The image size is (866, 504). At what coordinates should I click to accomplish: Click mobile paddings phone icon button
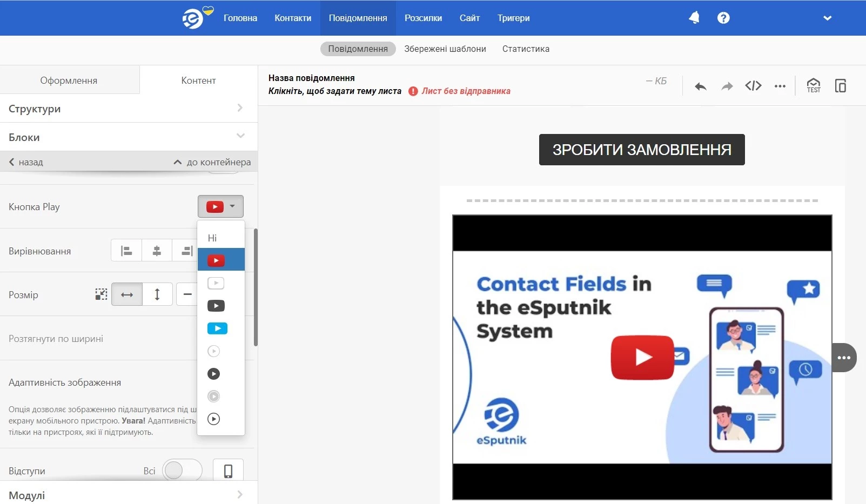[x=228, y=471]
